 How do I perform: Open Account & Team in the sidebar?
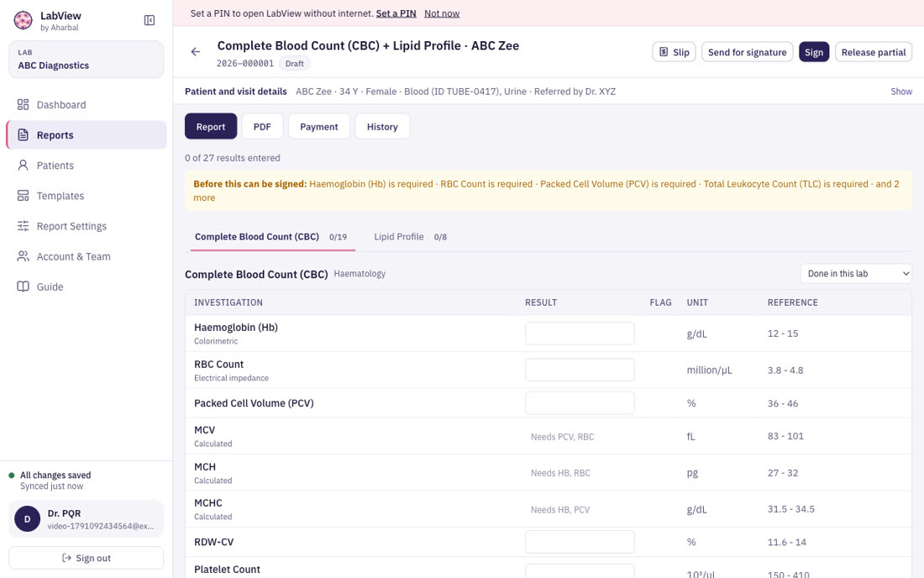coord(86,256)
